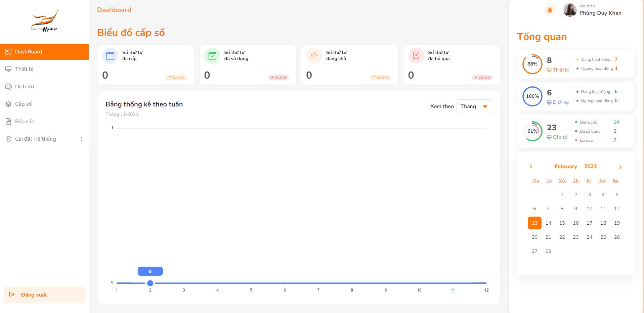Click the 88% Thiết bị overview card

tap(575, 64)
